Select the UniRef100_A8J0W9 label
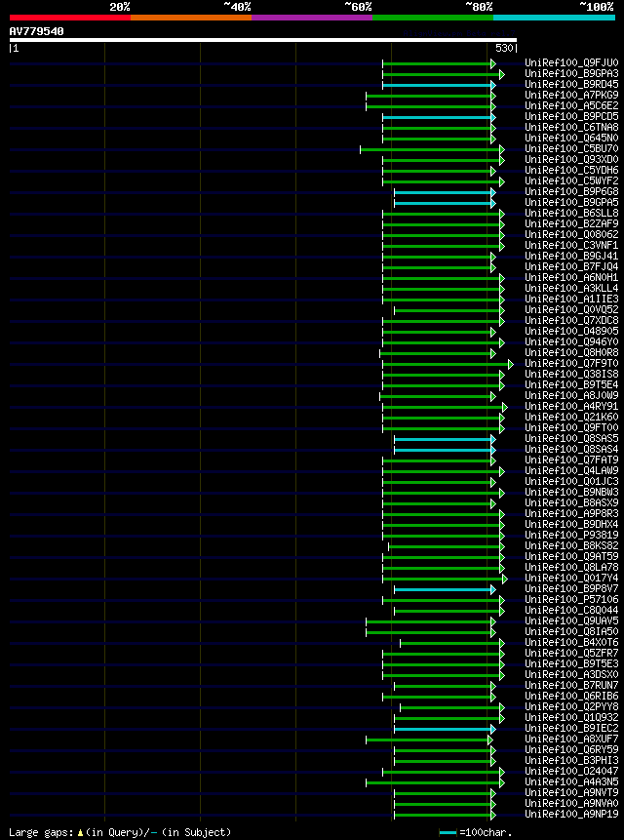 pyautogui.click(x=571, y=395)
